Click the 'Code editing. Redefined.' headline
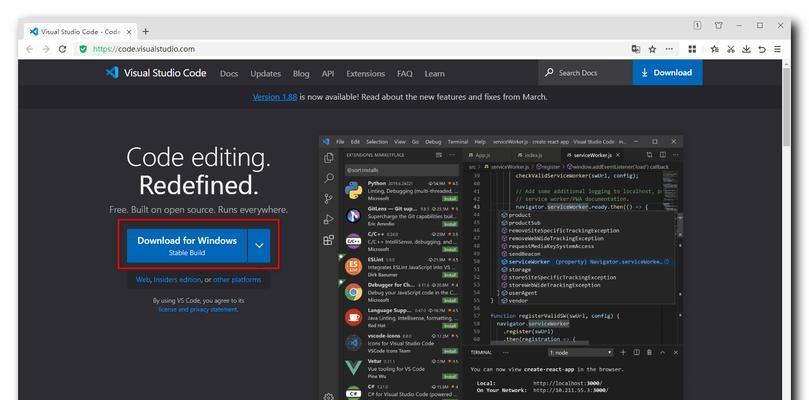This screenshot has height=400, width=809. pyautogui.click(x=199, y=171)
